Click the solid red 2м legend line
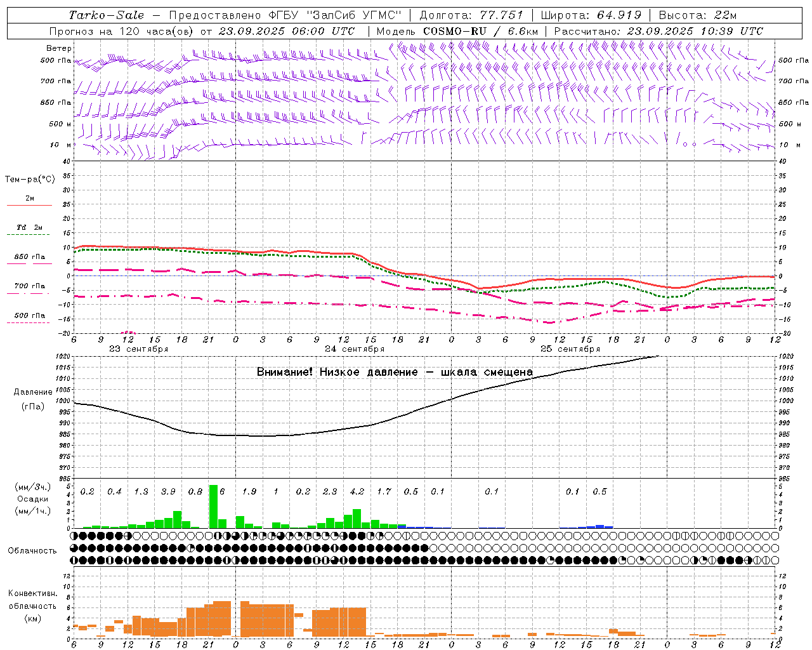 29,205
